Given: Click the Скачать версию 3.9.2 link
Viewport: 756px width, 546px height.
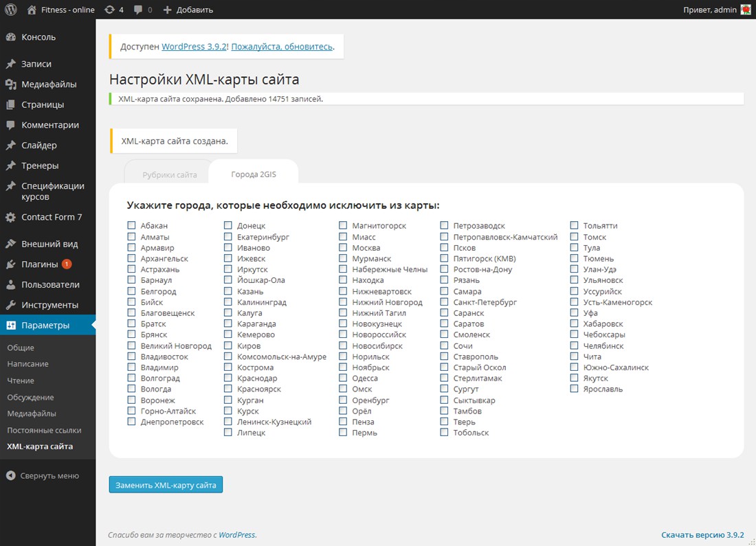Looking at the screenshot, I should click(x=702, y=535).
